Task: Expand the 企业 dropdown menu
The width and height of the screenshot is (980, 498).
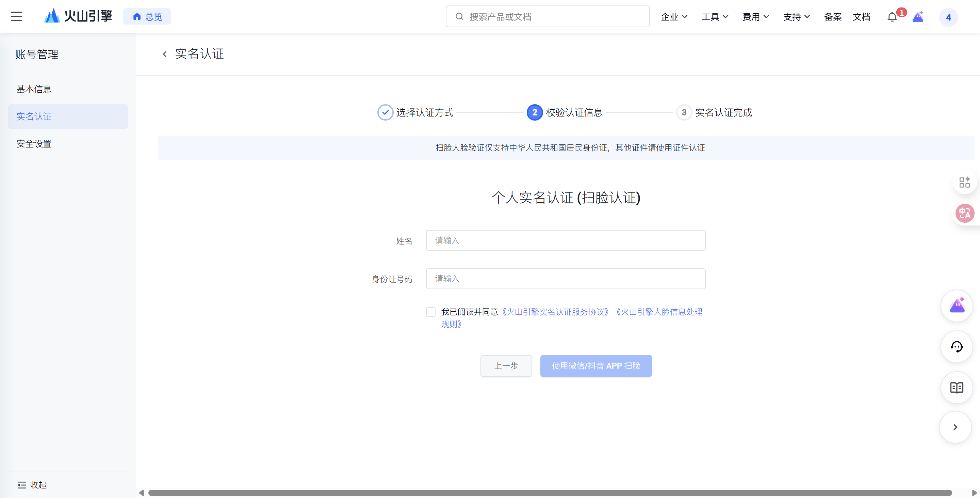Action: pos(674,17)
